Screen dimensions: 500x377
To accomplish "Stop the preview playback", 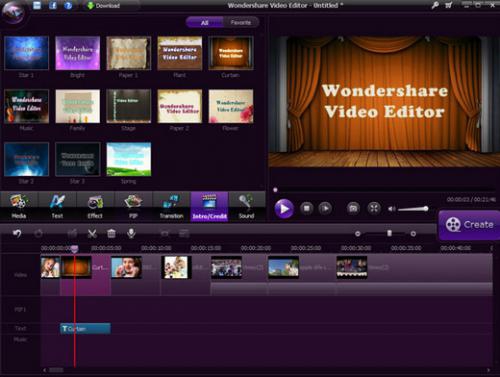I will 307,209.
